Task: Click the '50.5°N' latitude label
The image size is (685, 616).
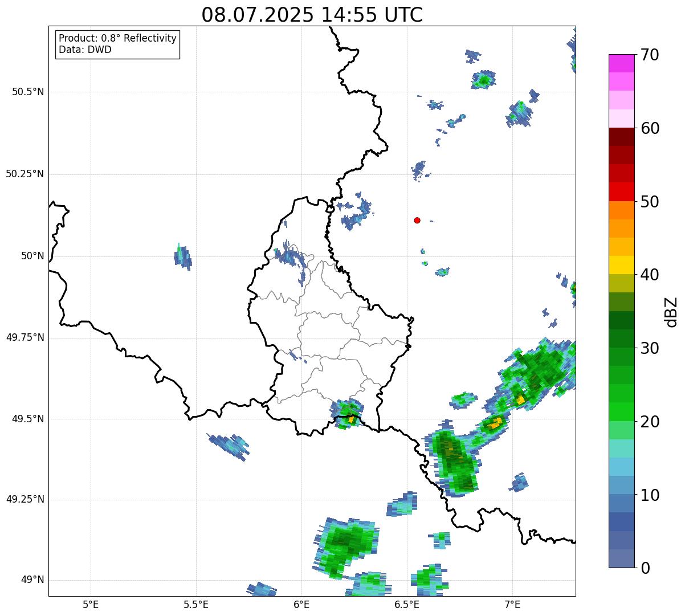Action: (x=28, y=92)
